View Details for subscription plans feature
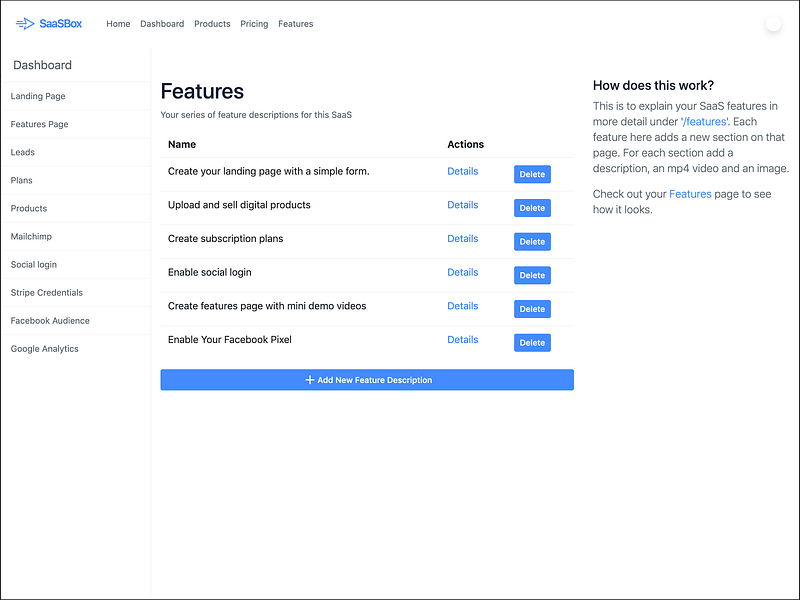The width and height of the screenshot is (800, 600). 463,239
